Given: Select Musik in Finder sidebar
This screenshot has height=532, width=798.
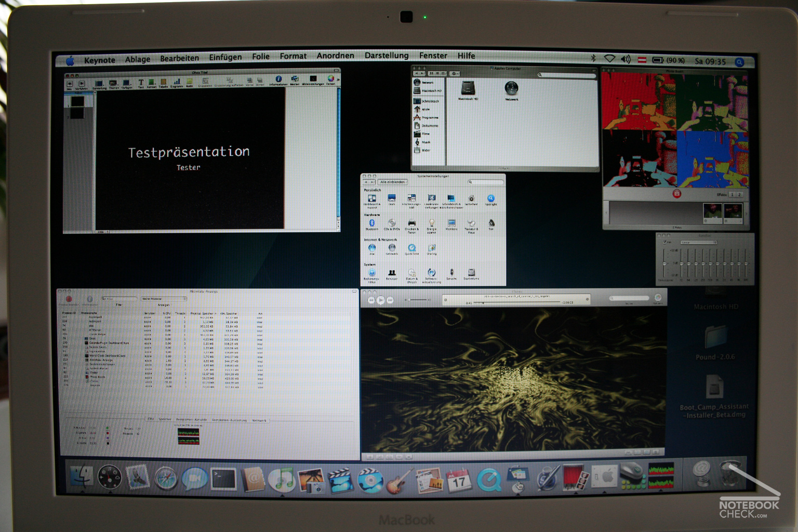Looking at the screenshot, I should click(422, 142).
